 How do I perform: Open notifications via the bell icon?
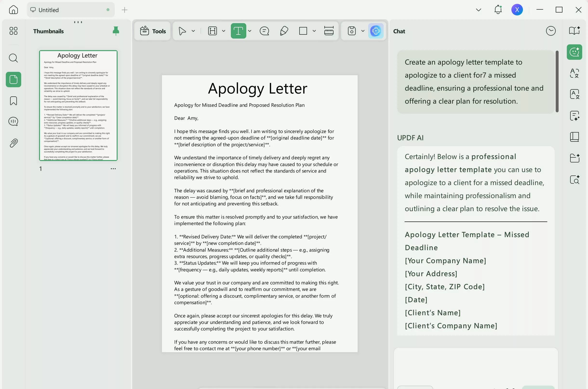[497, 10]
